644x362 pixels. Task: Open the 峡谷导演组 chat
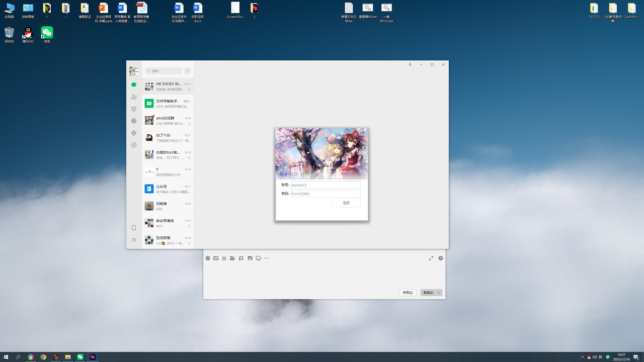tap(168, 223)
